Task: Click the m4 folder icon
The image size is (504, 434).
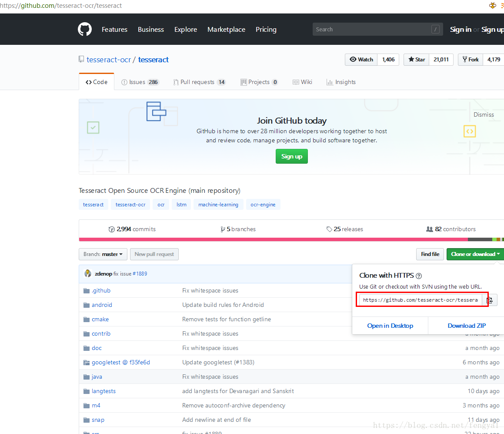Action: [x=87, y=406]
